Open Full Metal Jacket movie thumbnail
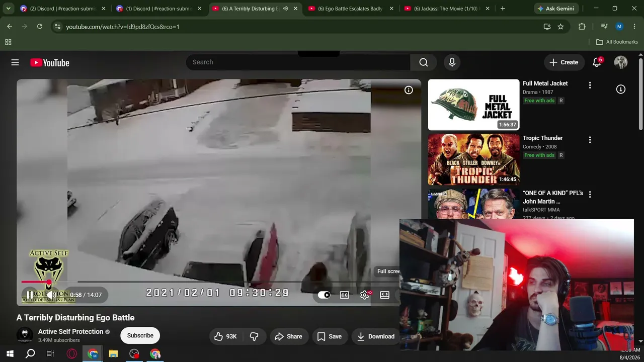Screen dimensions: 644x362 (x=473, y=105)
